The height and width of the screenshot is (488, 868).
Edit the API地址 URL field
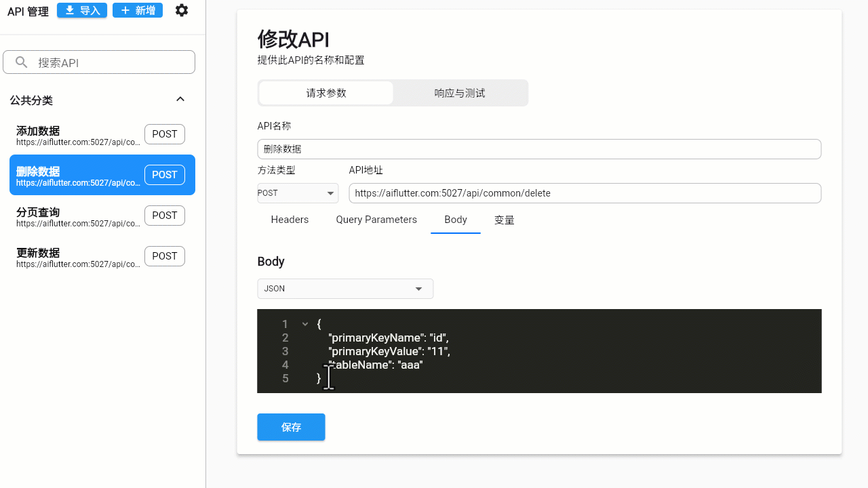point(585,193)
